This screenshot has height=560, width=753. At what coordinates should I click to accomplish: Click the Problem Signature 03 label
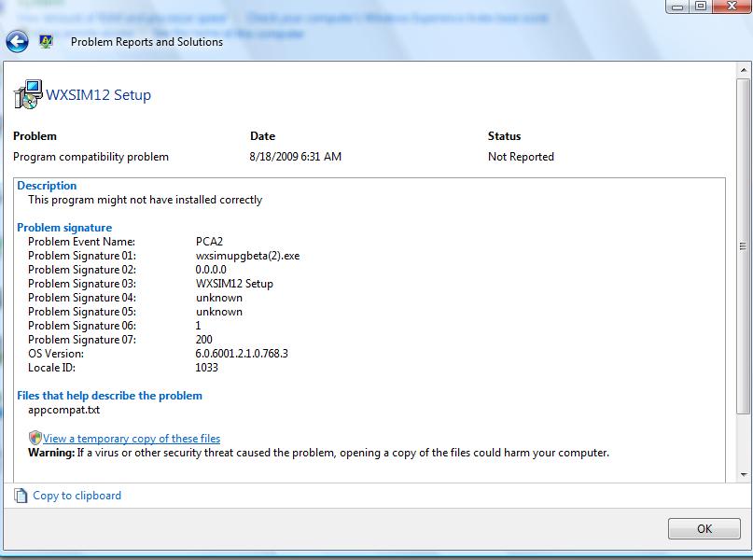pyautogui.click(x=82, y=284)
